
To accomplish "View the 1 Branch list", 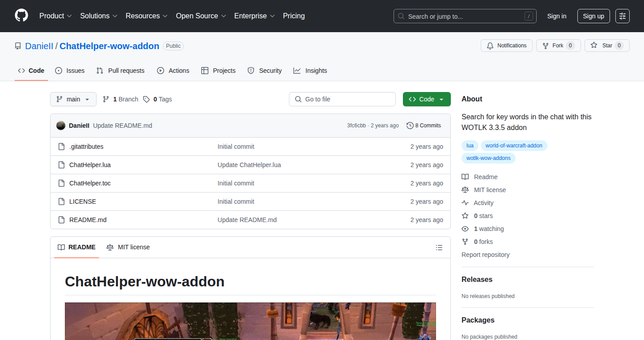I will (x=121, y=99).
